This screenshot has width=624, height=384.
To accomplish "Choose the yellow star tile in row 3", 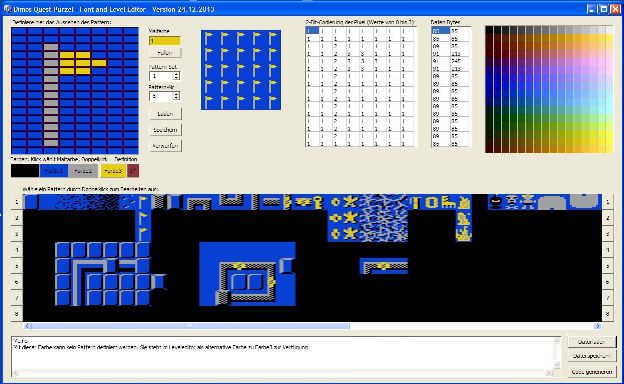I will (x=351, y=234).
